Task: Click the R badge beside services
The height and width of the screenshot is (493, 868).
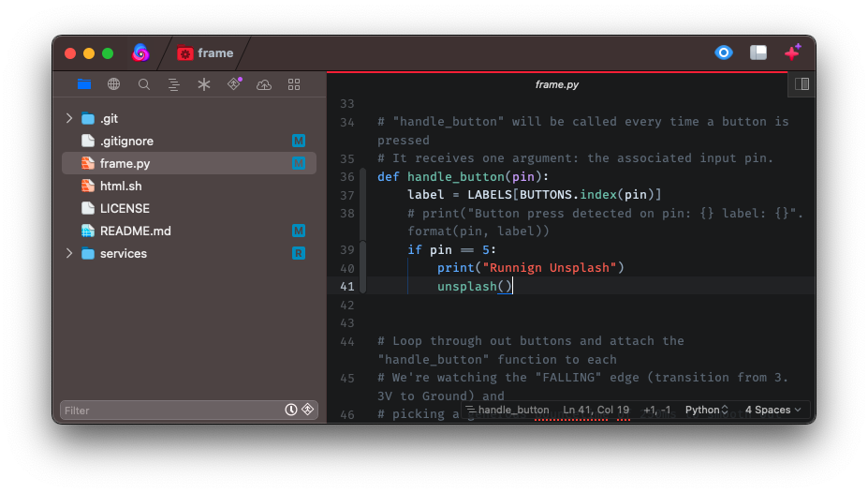Action: click(x=299, y=253)
